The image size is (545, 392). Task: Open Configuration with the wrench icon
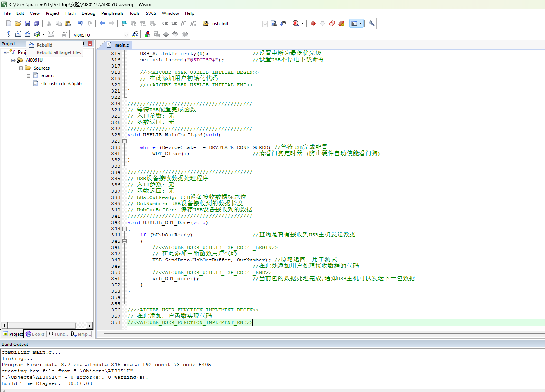point(371,23)
